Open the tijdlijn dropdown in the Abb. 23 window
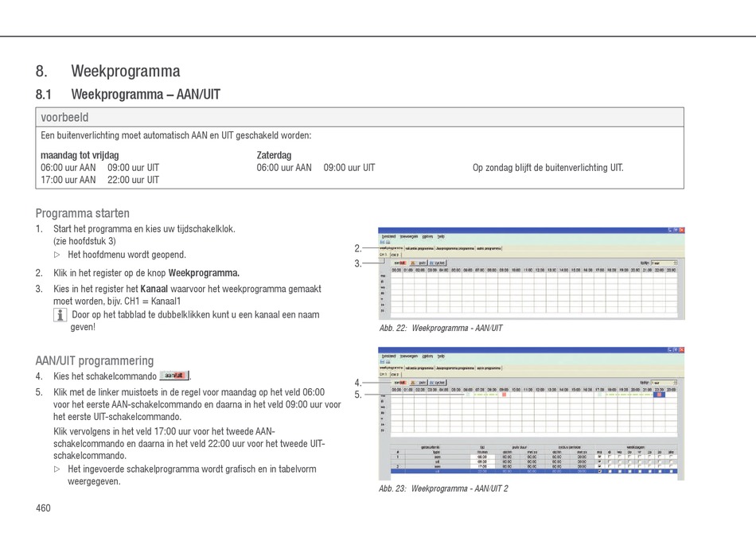 (x=664, y=383)
